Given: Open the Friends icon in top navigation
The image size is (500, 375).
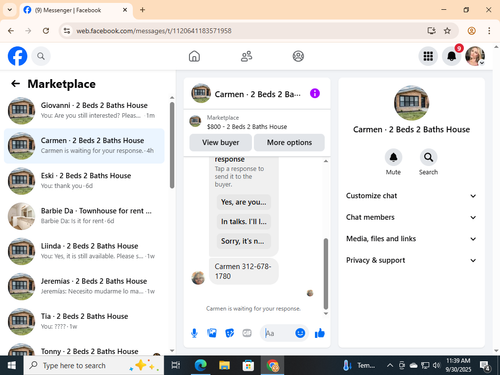Looking at the screenshot, I should [x=246, y=56].
